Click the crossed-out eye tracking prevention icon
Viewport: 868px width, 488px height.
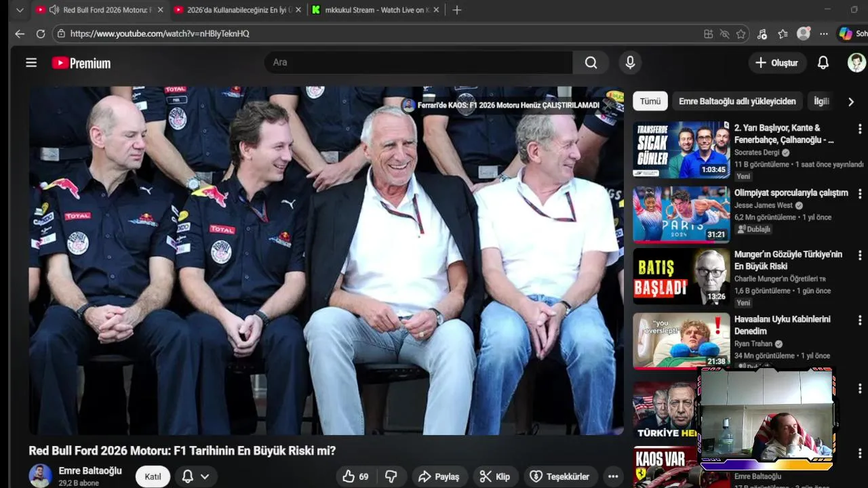point(725,33)
